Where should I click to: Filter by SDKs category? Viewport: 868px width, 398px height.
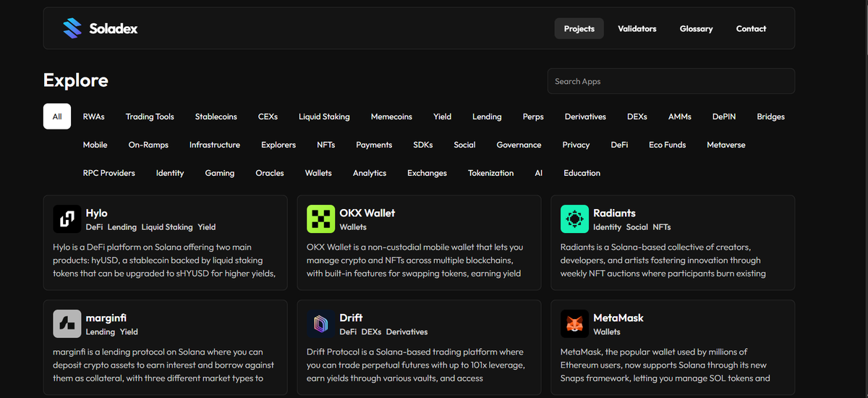423,145
